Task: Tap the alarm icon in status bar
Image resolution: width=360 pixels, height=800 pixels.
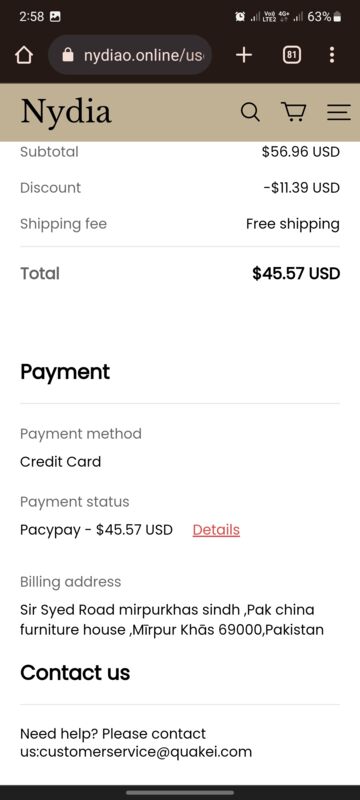Action: point(240,17)
